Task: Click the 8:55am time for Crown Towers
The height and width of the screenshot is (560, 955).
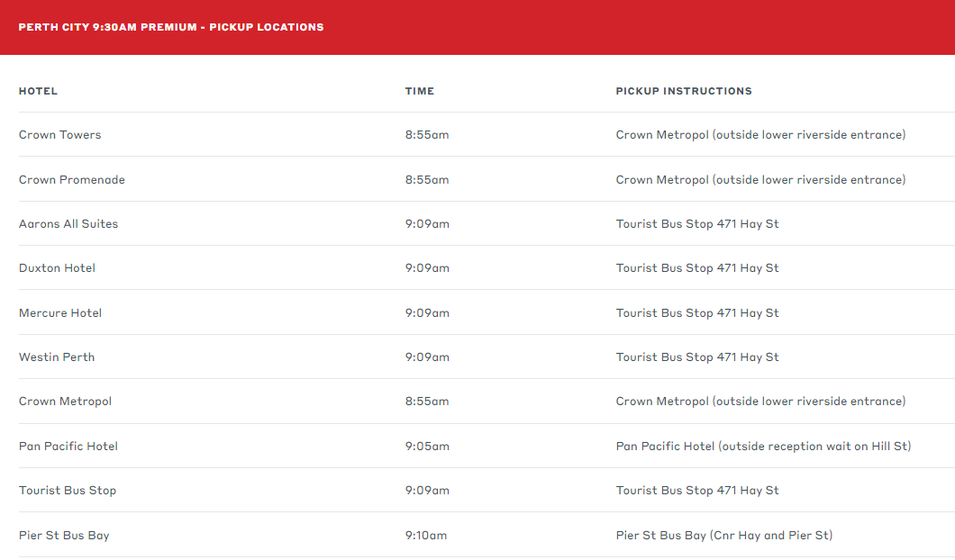Action: point(427,134)
